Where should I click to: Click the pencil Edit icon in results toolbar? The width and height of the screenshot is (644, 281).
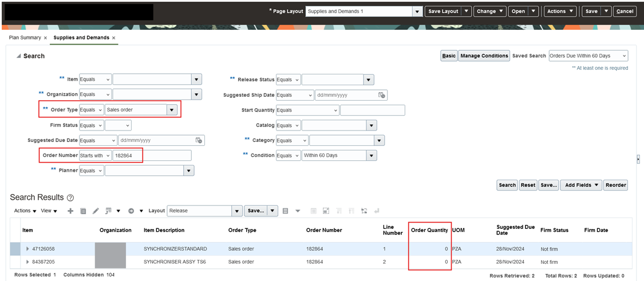(x=96, y=211)
